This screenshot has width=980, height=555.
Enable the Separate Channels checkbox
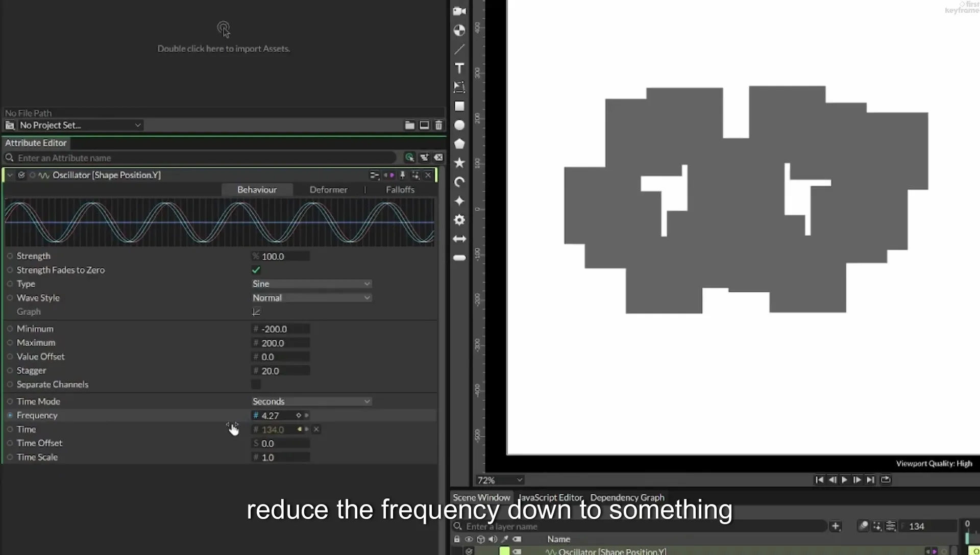point(256,385)
